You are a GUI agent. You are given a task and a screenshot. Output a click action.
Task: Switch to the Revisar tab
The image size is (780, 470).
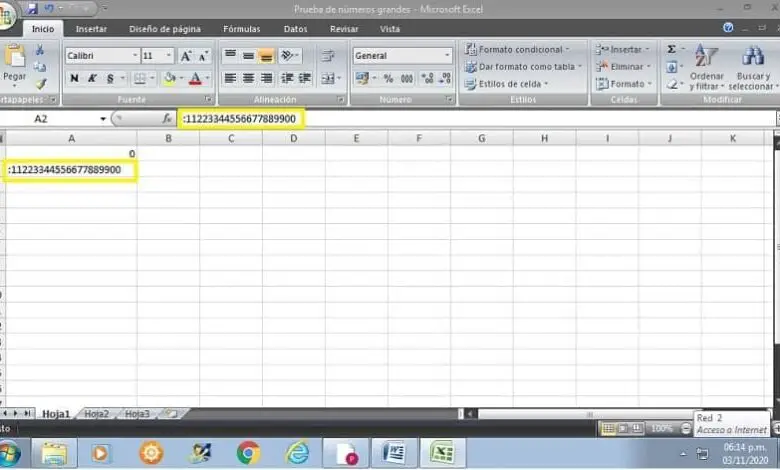(344, 29)
